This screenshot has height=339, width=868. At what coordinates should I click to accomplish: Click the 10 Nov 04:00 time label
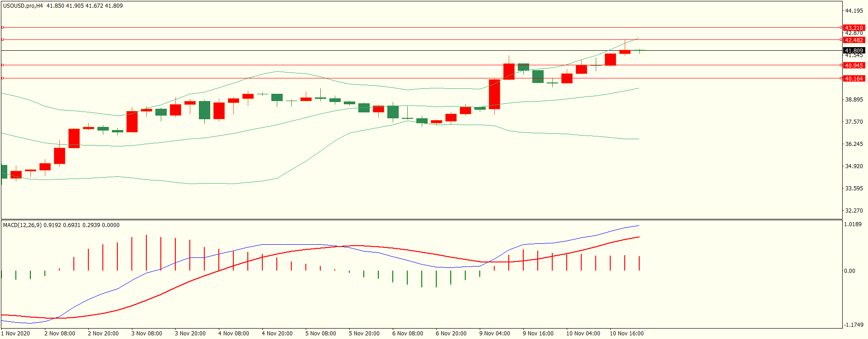point(583,333)
